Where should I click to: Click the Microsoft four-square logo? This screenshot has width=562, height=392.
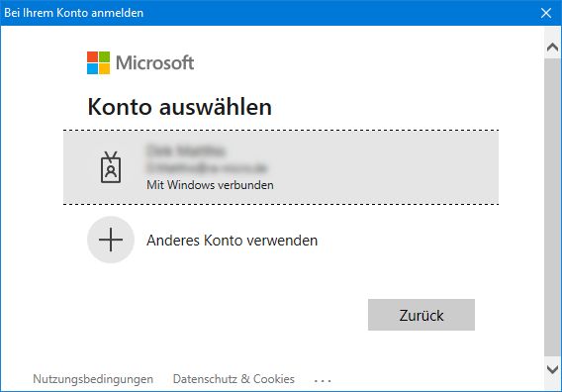coord(98,62)
